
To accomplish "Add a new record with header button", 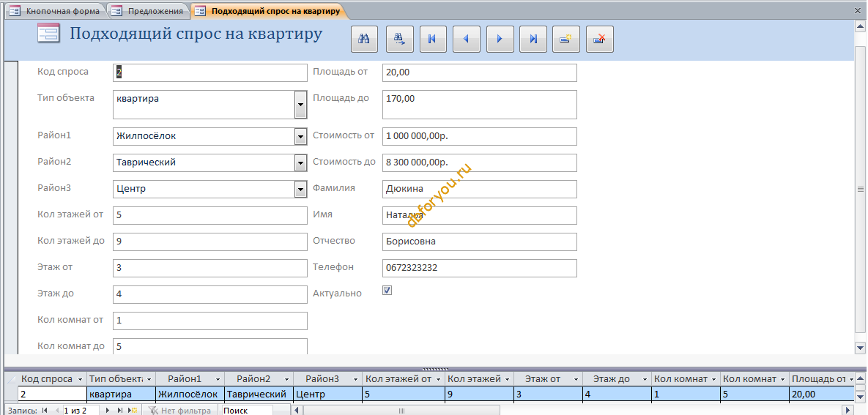I will pyautogui.click(x=565, y=39).
